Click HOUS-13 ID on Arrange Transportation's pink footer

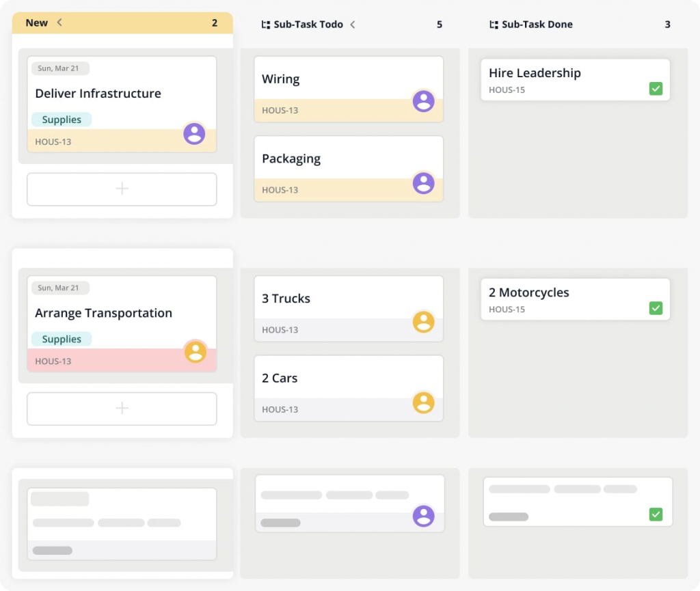(x=53, y=361)
